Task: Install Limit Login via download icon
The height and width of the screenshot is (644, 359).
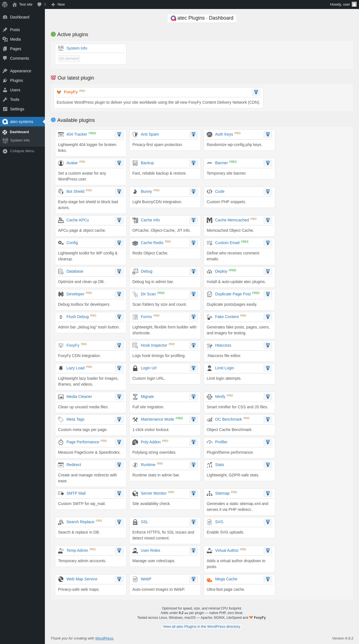Action: 268,368
